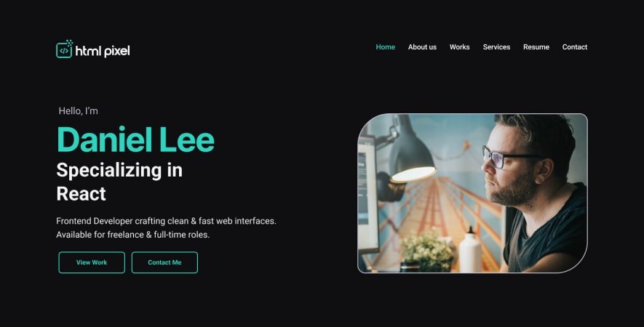The width and height of the screenshot is (644, 327).
Task: Click the Hello, I'm greeting text
Action: coord(78,110)
